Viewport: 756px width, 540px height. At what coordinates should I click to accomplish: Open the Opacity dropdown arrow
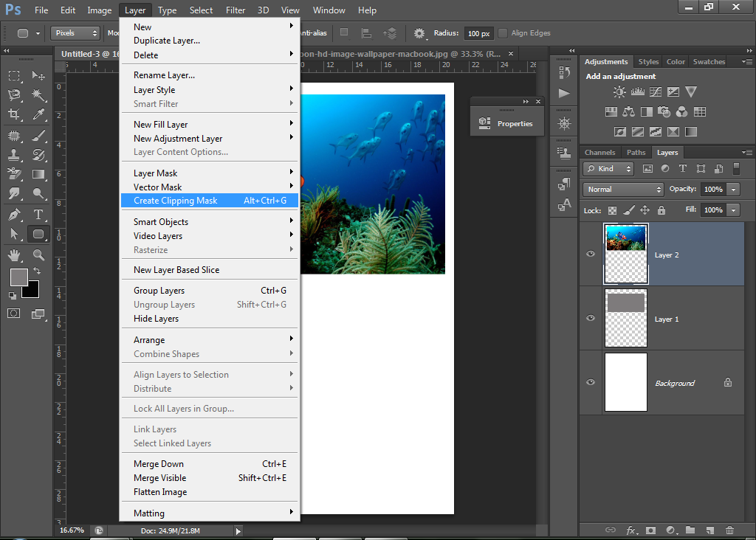[732, 189]
